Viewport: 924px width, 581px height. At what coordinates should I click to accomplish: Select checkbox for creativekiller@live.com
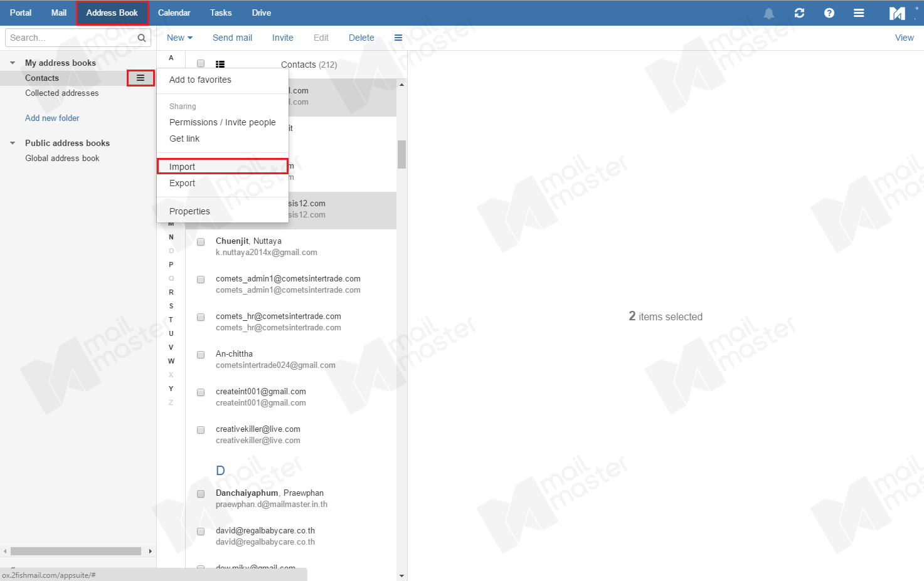[x=201, y=430]
